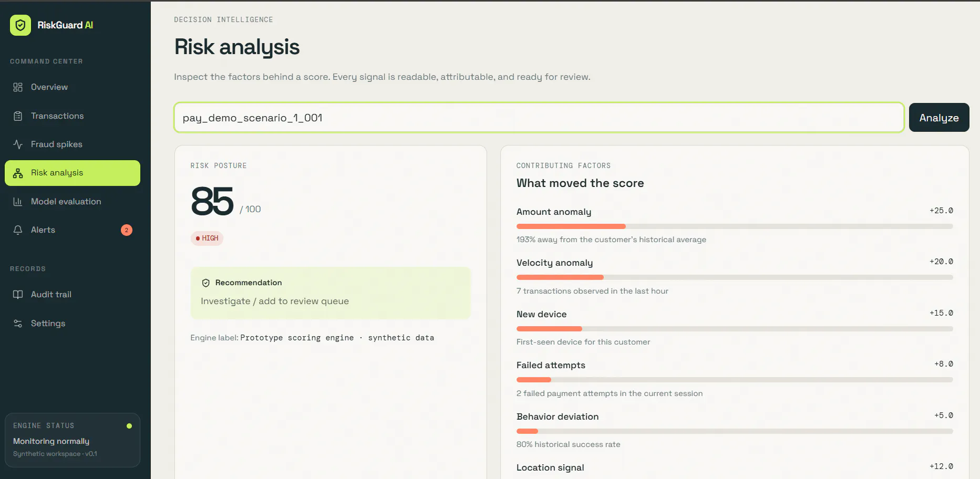Click the Risk analysis network icon
Viewport: 980px width, 479px height.
(18, 173)
